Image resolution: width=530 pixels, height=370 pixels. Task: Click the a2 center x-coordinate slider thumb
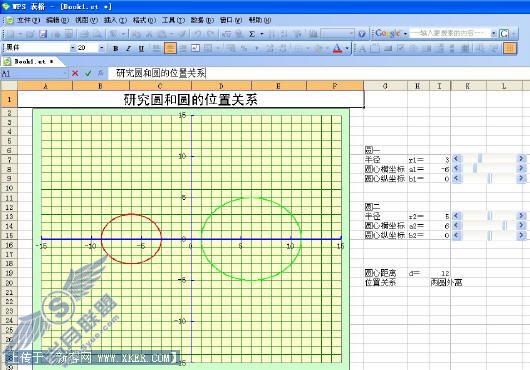(x=505, y=225)
